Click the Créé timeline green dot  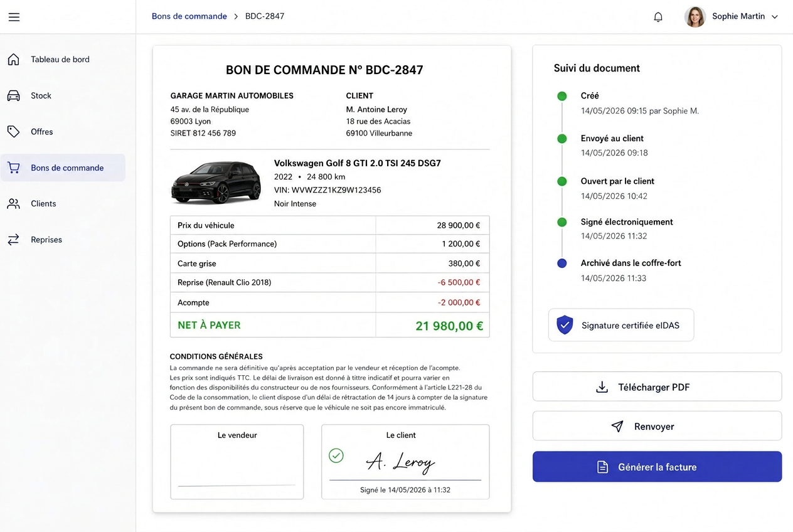point(562,96)
